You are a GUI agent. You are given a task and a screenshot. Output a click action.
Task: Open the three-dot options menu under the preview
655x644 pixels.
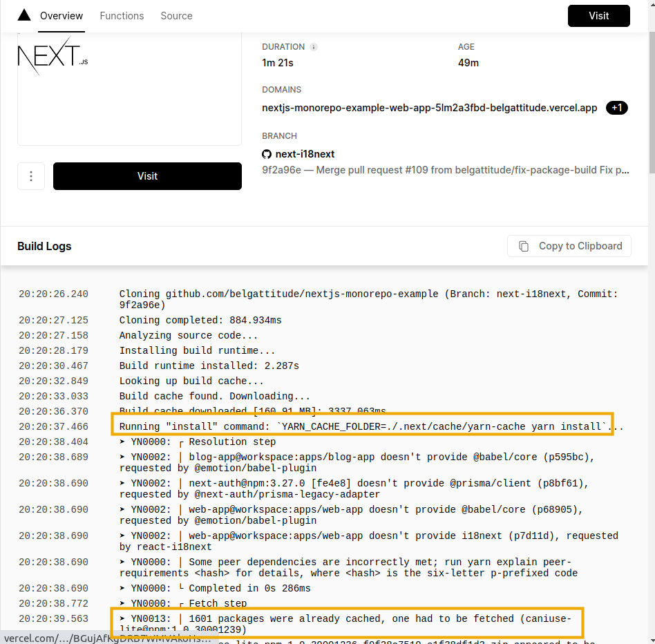click(30, 176)
